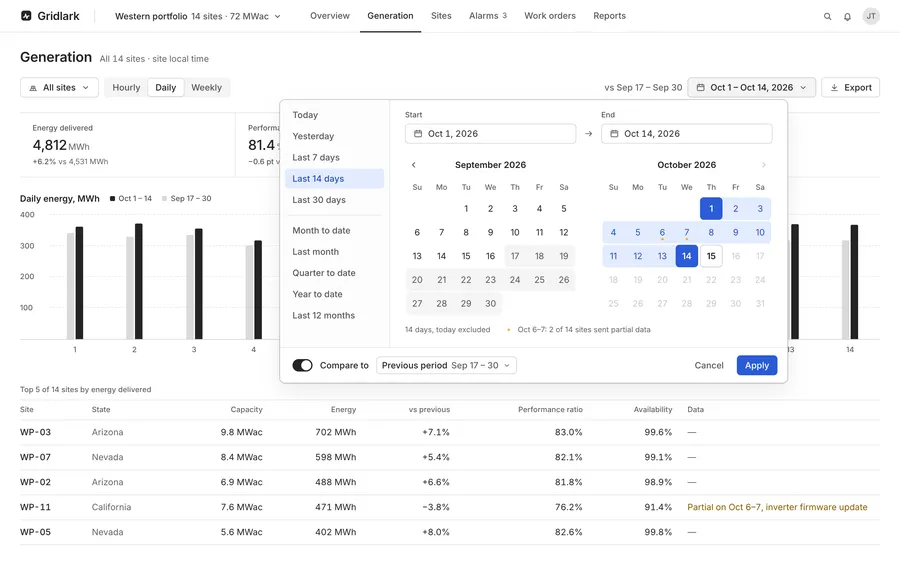Click the Energy column header
Screen dimensions: 900x562
[x=343, y=410]
